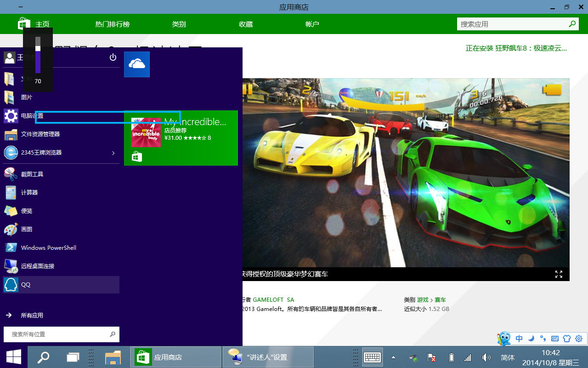Open the 类别 tab

pyautogui.click(x=179, y=24)
